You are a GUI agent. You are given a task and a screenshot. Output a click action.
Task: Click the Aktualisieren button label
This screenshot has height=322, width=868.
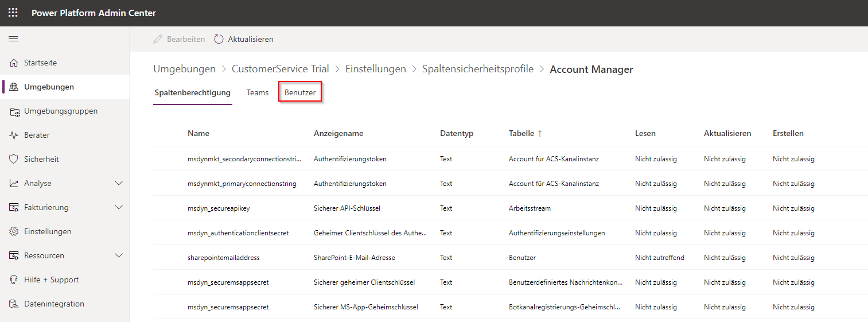[251, 39]
